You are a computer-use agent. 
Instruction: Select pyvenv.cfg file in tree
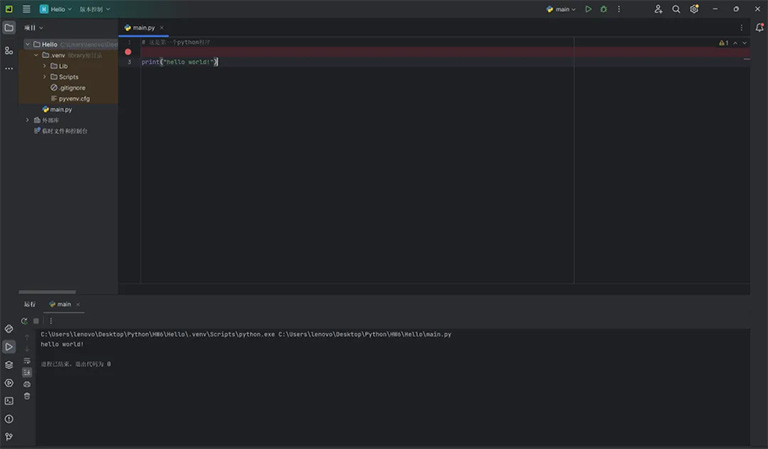(70, 98)
